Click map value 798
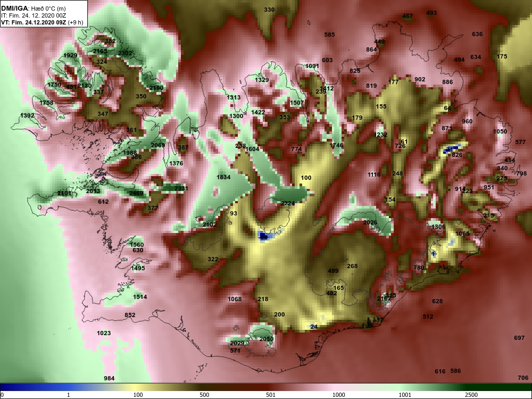Screen dimensions: 532x399 tap(521, 174)
